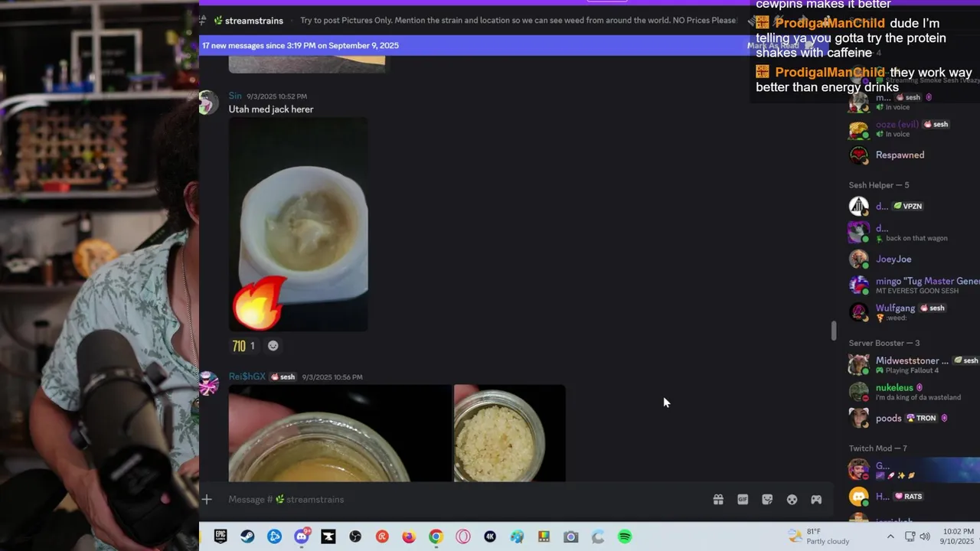Open the Camera app from taskbar
The height and width of the screenshot is (551, 980).
(x=570, y=536)
